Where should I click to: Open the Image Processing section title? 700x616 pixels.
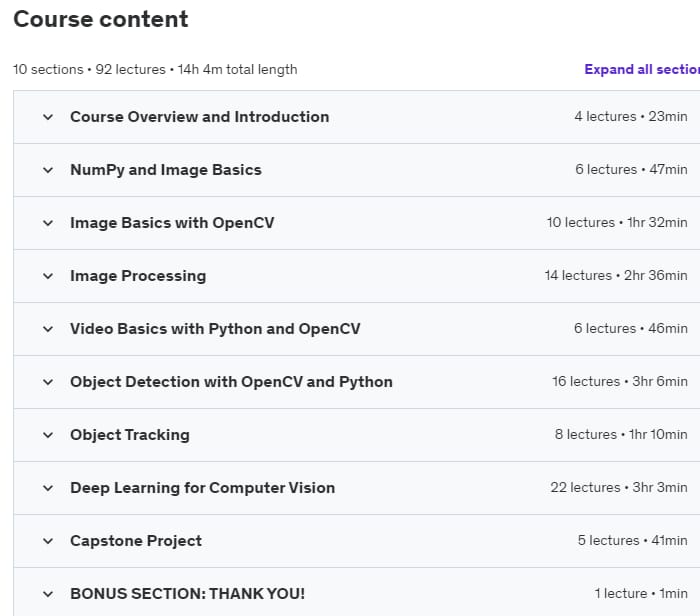click(x=138, y=276)
